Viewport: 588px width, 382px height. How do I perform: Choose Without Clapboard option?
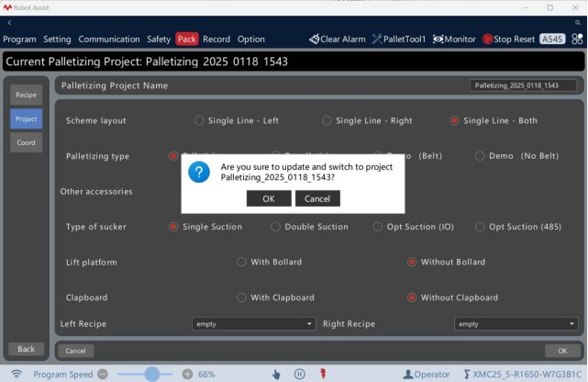click(412, 298)
